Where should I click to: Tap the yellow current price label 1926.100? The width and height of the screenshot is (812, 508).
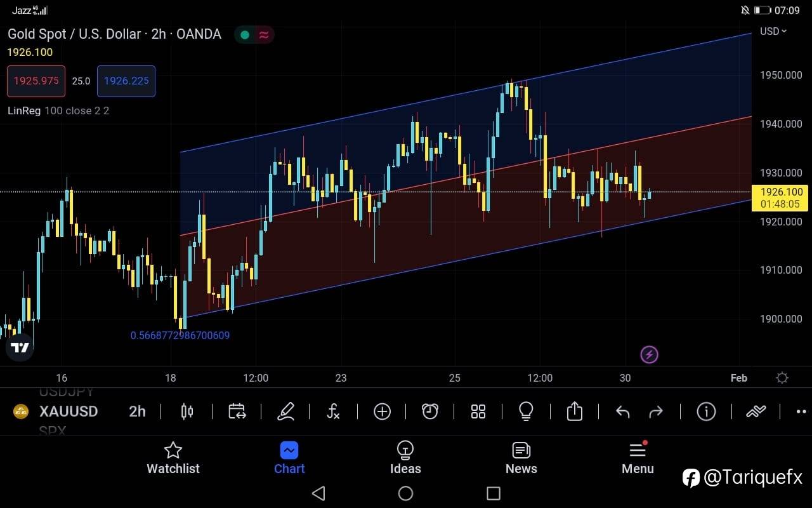point(780,197)
